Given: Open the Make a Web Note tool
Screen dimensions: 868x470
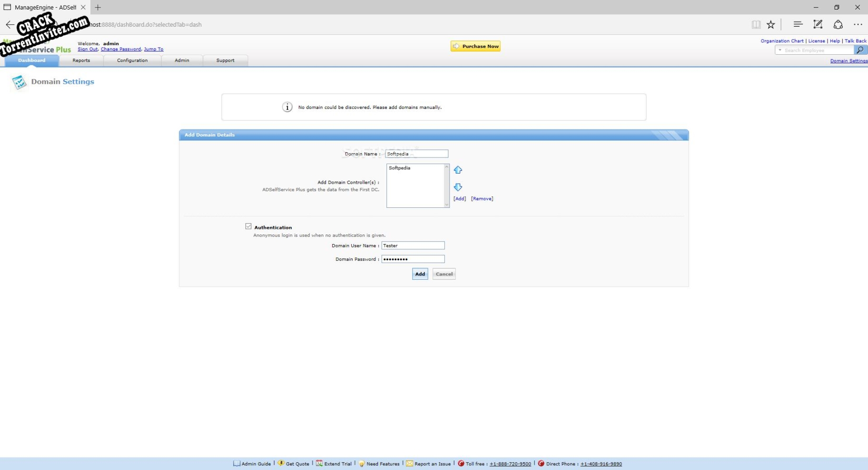Looking at the screenshot, I should pyautogui.click(x=818, y=24).
